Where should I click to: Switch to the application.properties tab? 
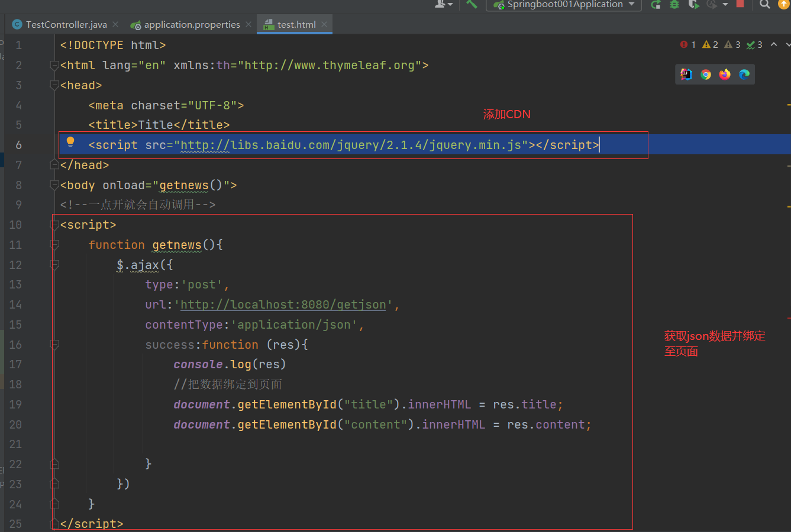click(x=186, y=24)
